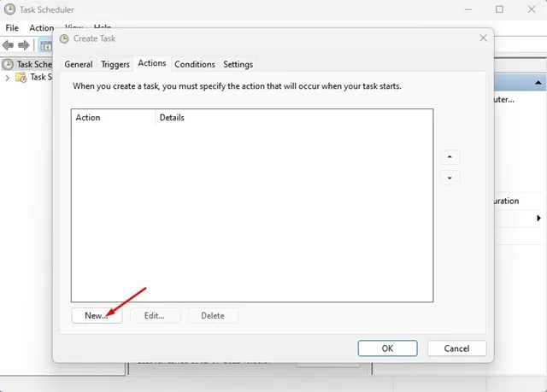This screenshot has width=547, height=392.
Task: Open the File menu
Action: [12, 28]
